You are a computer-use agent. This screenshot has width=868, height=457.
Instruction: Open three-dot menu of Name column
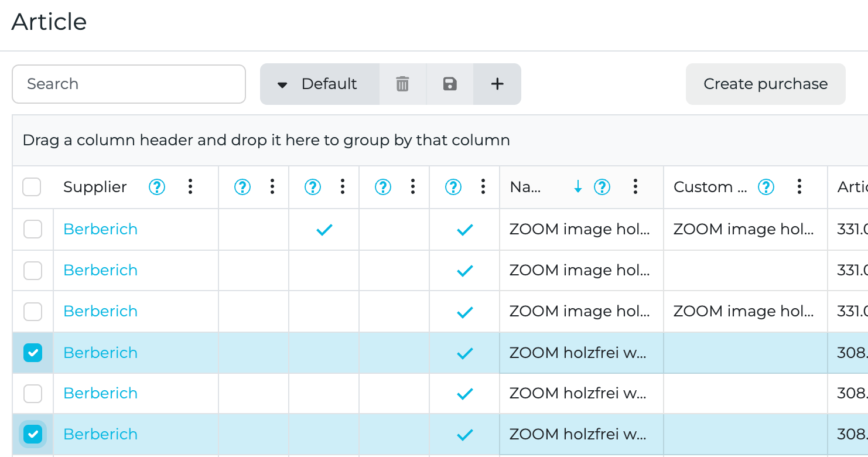635,187
